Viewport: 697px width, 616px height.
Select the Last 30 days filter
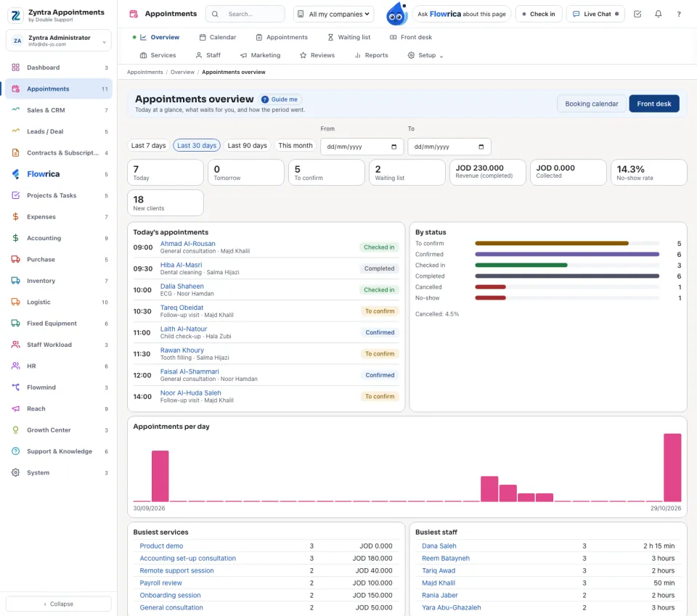197,146
